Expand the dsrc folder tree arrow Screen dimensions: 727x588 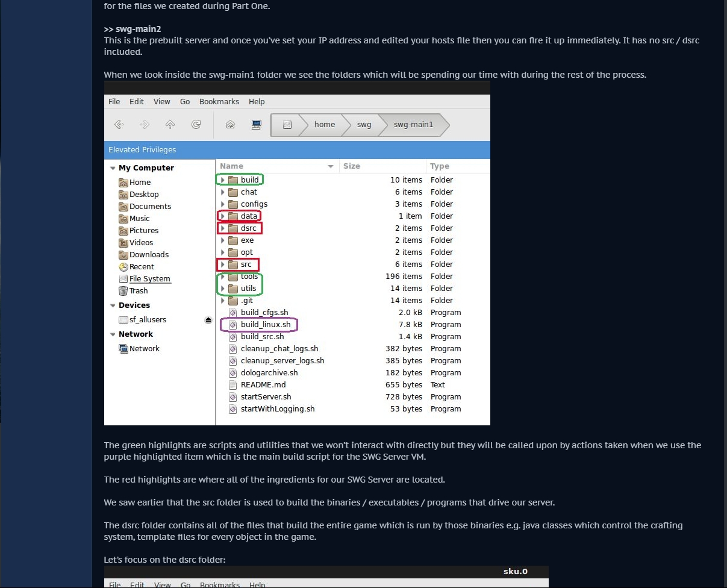click(x=223, y=228)
